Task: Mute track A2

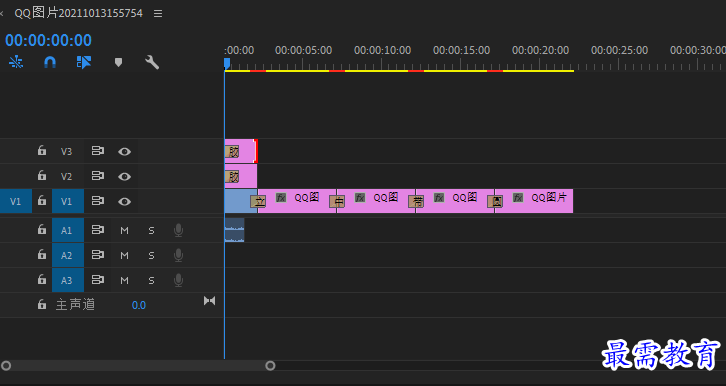Action: point(125,255)
